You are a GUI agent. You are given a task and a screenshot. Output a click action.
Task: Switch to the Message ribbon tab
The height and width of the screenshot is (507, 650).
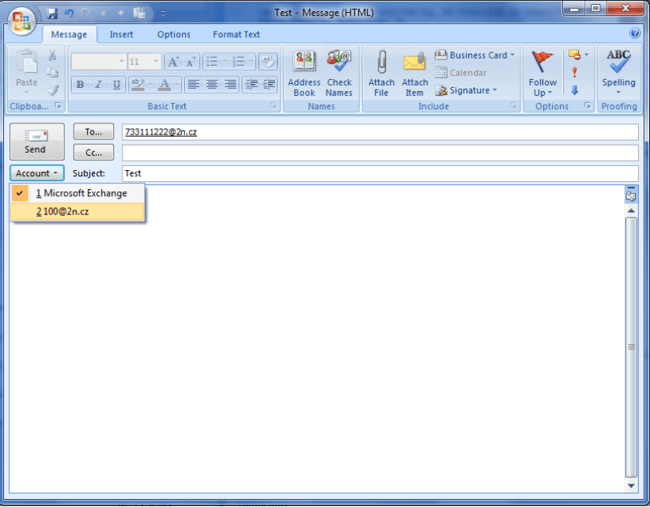69,34
